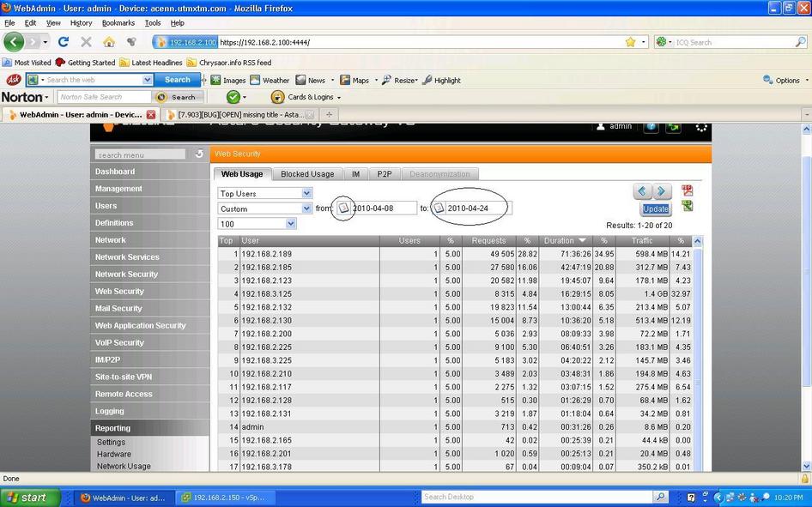
Task: Reload the page in Firefox
Action: tap(63, 41)
